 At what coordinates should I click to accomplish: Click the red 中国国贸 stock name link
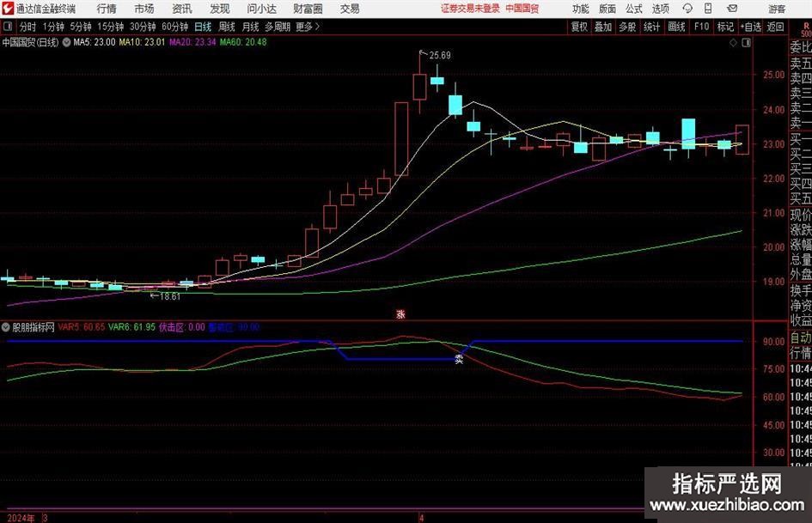click(522, 9)
